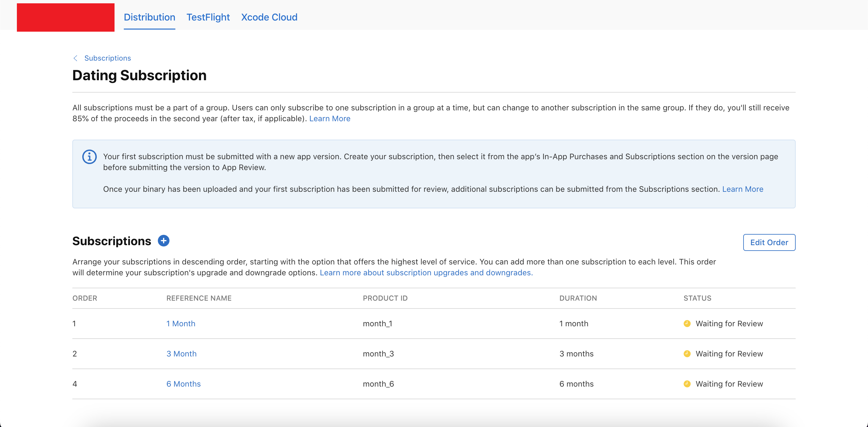Click the month_6 product ID cell
The height and width of the screenshot is (427, 868).
tap(378, 384)
